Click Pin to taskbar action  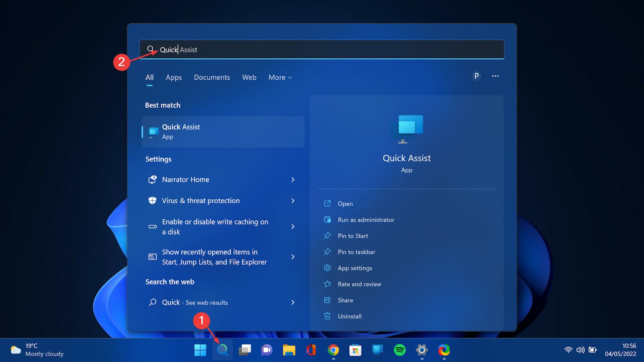coord(356,252)
